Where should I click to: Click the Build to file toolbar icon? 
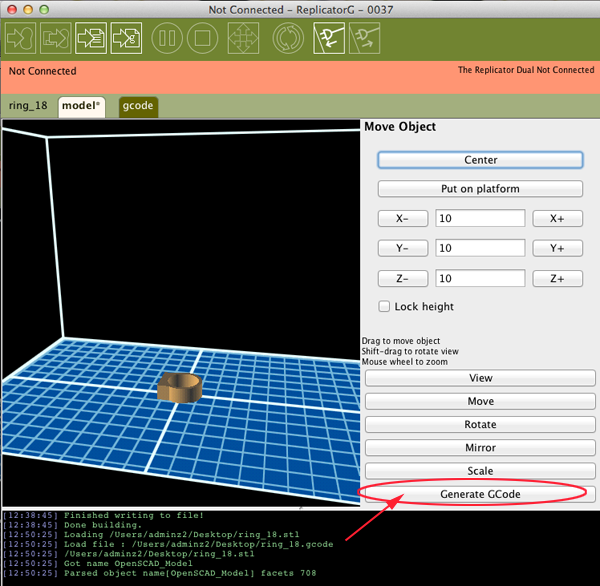pos(91,38)
